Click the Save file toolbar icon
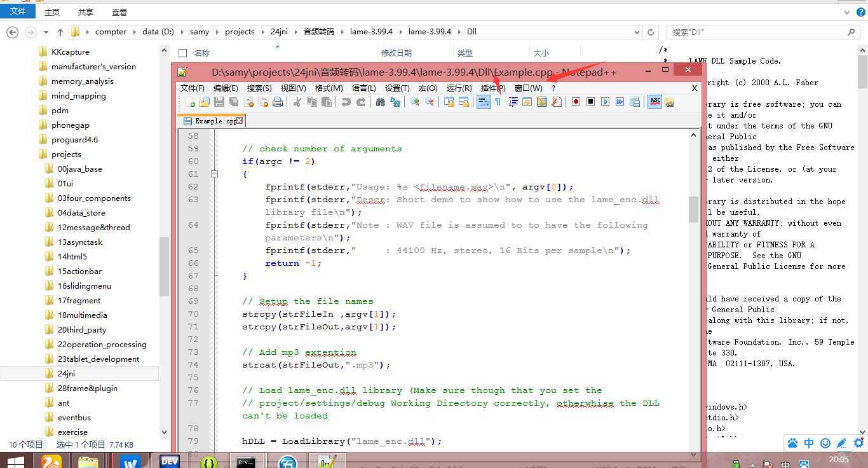 tap(219, 102)
